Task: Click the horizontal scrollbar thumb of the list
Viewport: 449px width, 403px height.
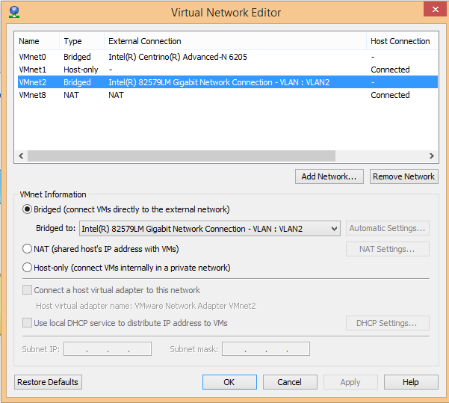Action: point(181,156)
